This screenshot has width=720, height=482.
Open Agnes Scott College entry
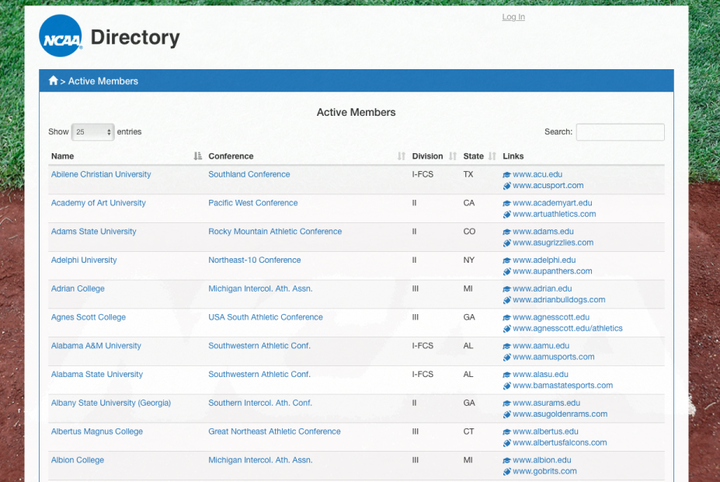(88, 317)
